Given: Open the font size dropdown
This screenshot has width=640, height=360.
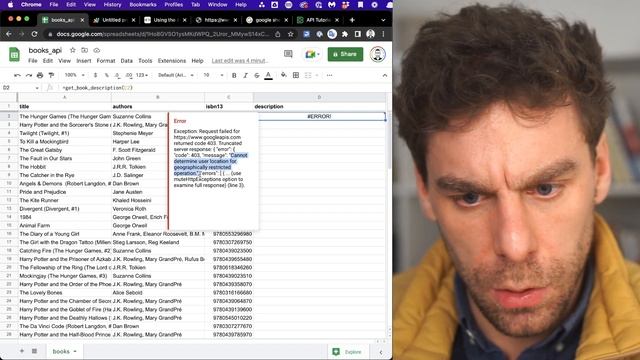Looking at the screenshot, I should (x=213, y=75).
